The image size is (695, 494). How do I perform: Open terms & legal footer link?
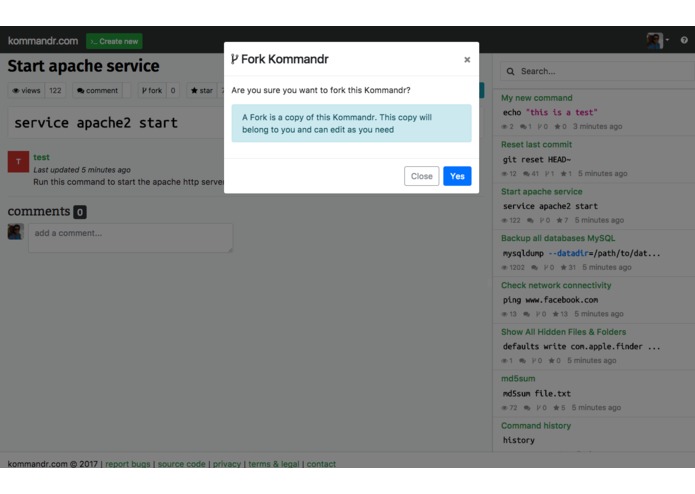tap(273, 464)
